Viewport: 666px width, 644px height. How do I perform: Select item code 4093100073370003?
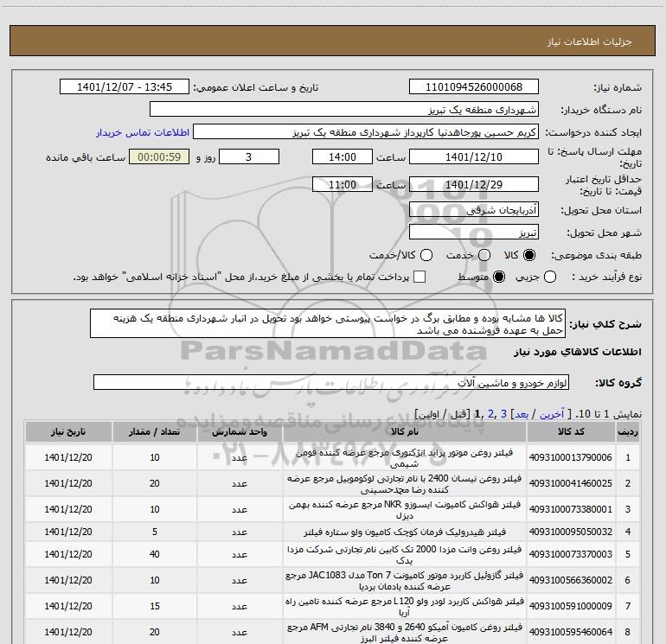[571, 554]
